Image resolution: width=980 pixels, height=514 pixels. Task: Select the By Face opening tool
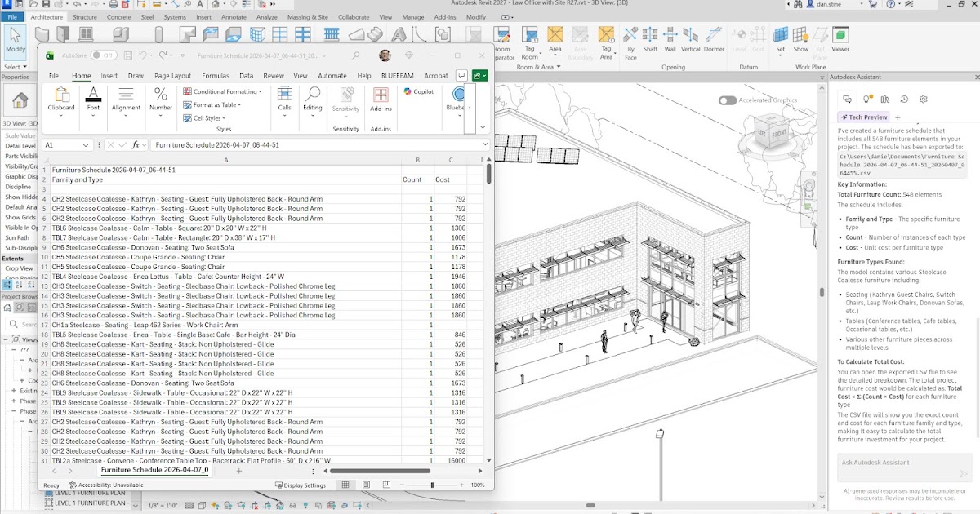click(630, 42)
